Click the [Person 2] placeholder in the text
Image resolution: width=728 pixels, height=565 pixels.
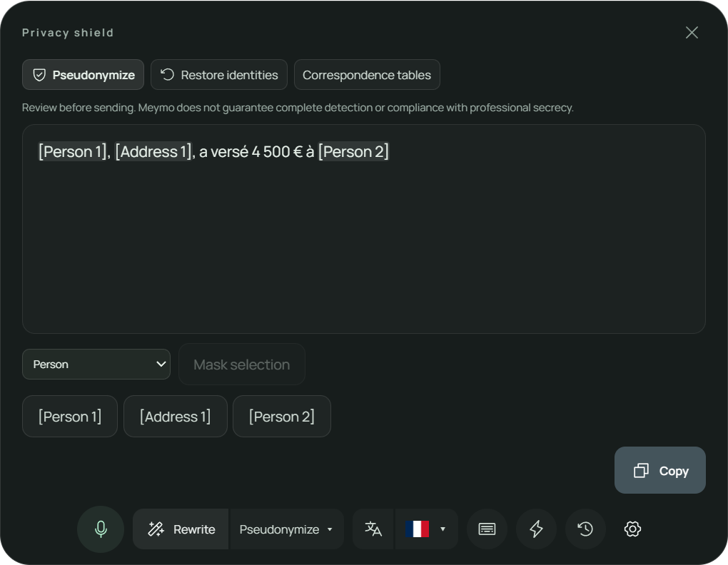353,152
